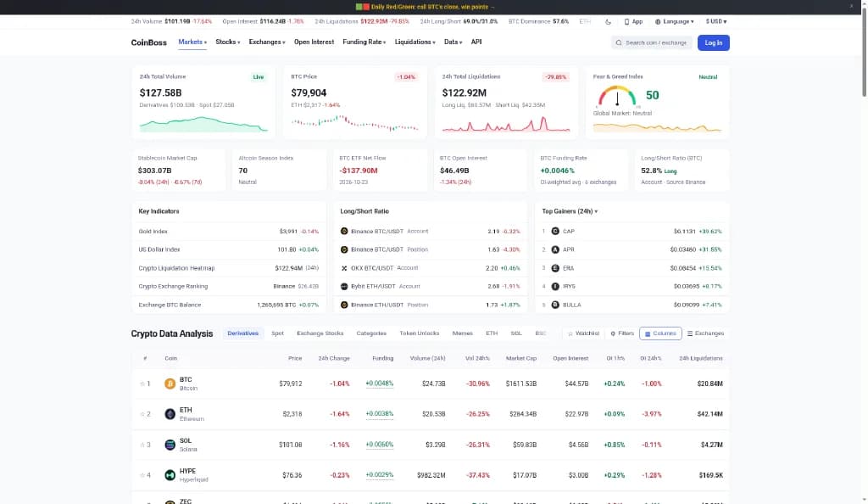Open the Data dropdown menu
Viewport: 868px width, 504px height.
coord(453,42)
